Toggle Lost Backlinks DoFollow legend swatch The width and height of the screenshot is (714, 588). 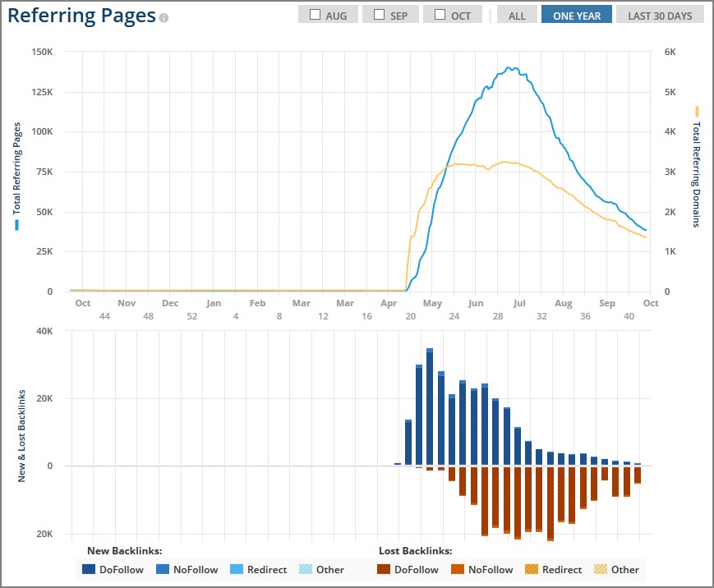click(384, 569)
